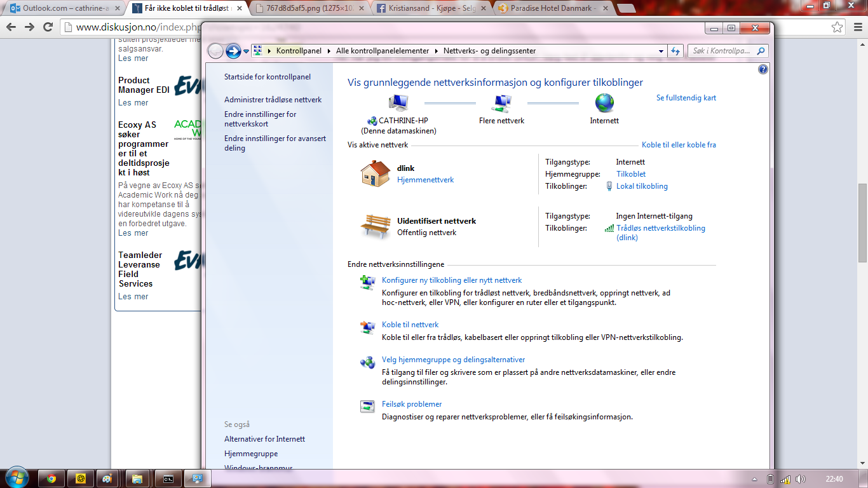The height and width of the screenshot is (488, 868).
Task: Open Velg hjemmegruppe og delingsalternativer
Action: pyautogui.click(x=454, y=360)
